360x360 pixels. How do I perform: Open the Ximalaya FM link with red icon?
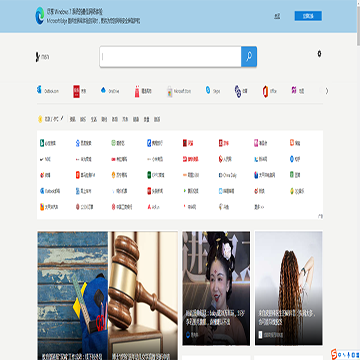(85, 175)
